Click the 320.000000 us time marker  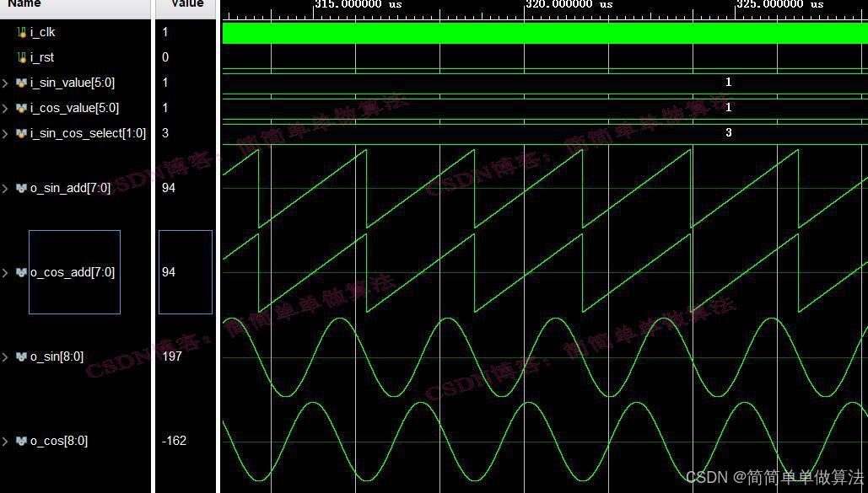click(569, 4)
